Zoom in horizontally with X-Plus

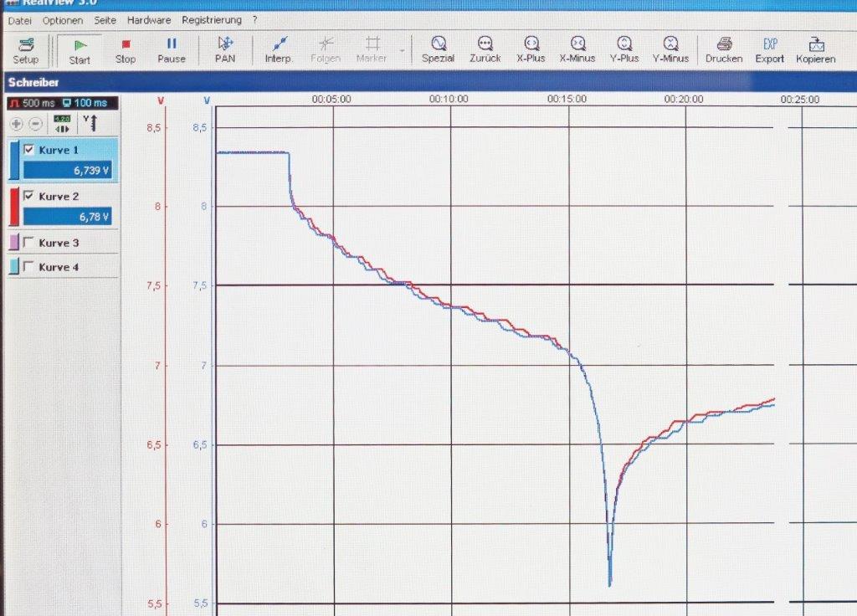(x=531, y=49)
